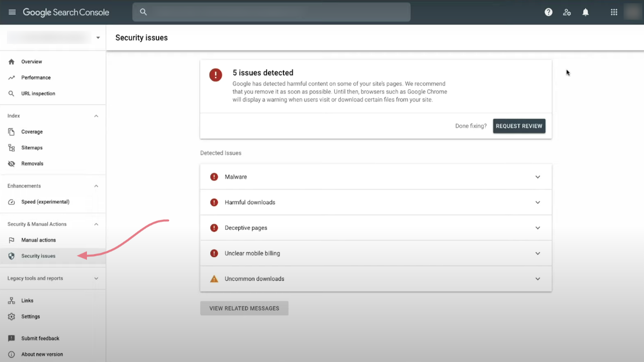Click the Harmful downloads issue label

pos(250,202)
